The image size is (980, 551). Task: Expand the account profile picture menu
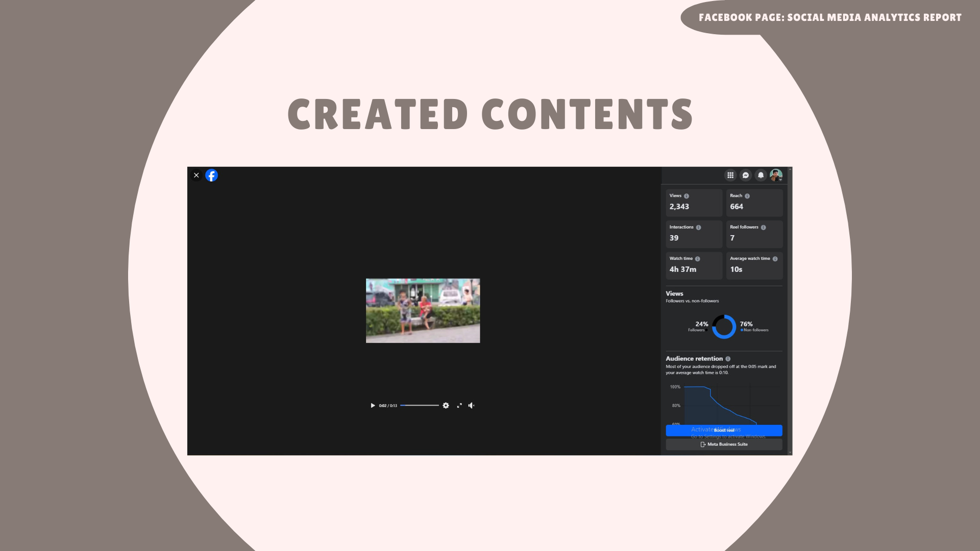point(776,175)
